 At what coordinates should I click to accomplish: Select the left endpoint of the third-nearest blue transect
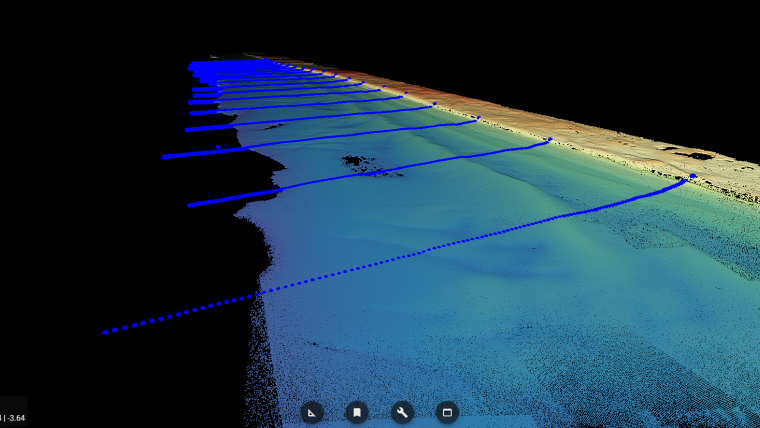click(x=164, y=156)
